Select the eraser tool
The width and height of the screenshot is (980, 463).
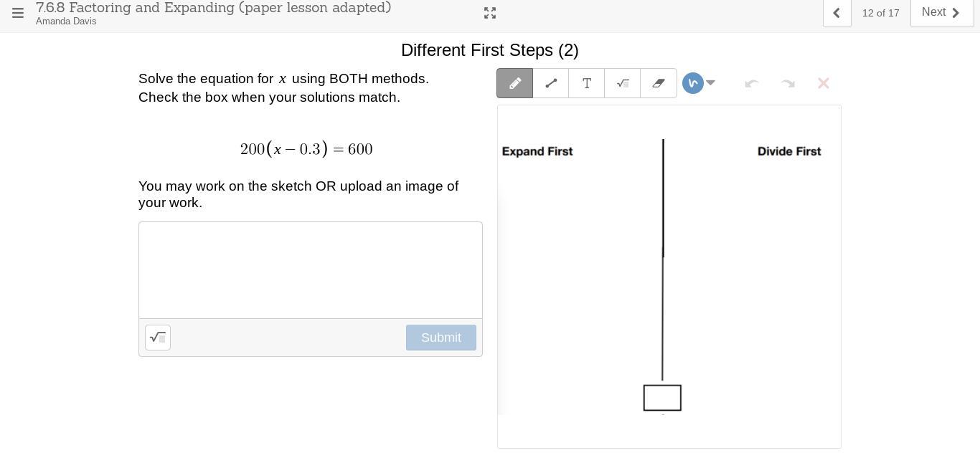coord(659,83)
